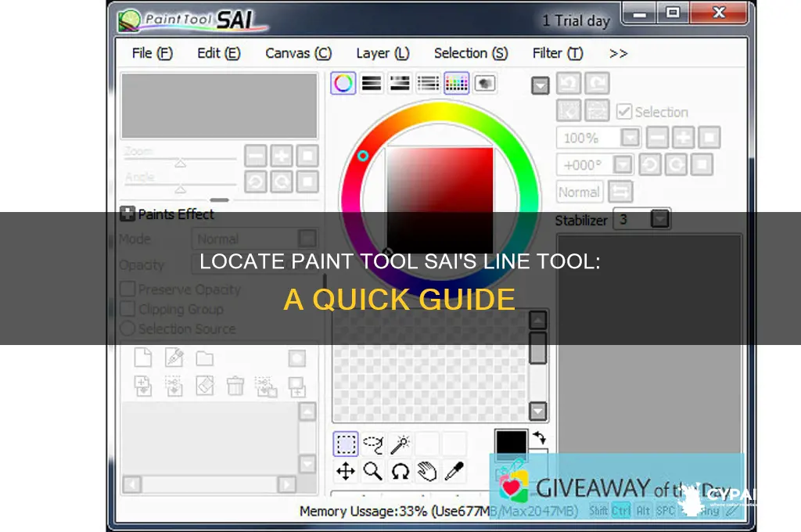This screenshot has height=532, width=801.
Task: Click layer list scroll down arrow
Action: [307, 464]
